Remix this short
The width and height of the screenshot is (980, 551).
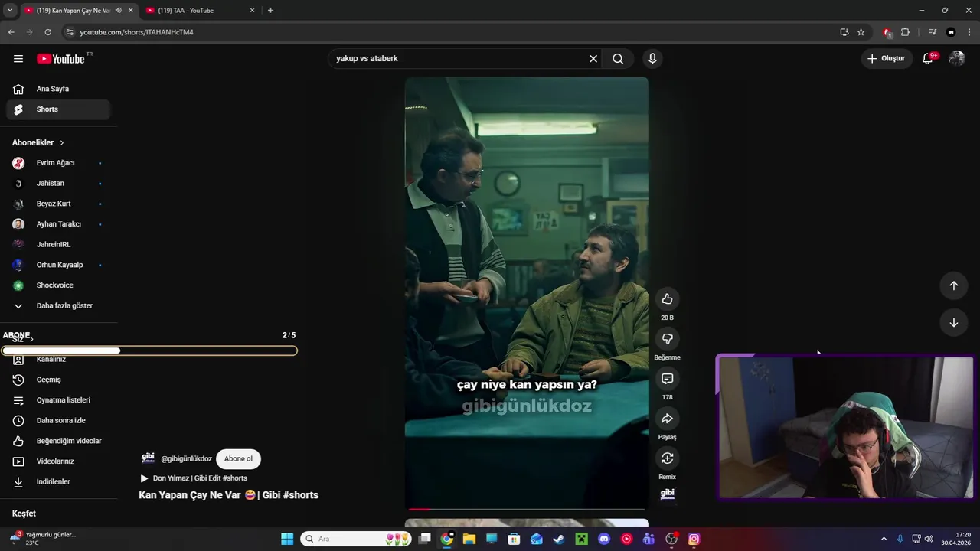click(667, 458)
